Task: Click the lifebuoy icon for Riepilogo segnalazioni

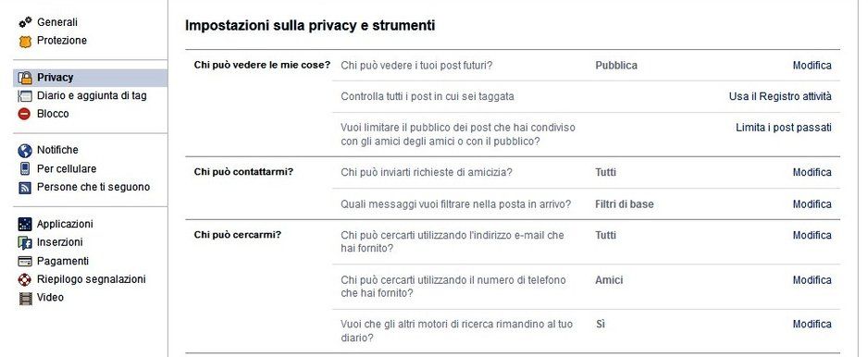Action: click(x=25, y=279)
